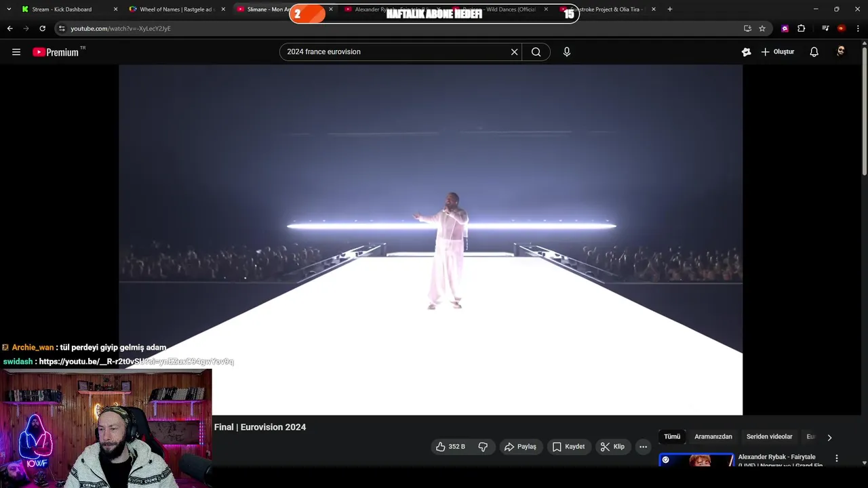Switch to Wheel of Names tab

[176, 9]
